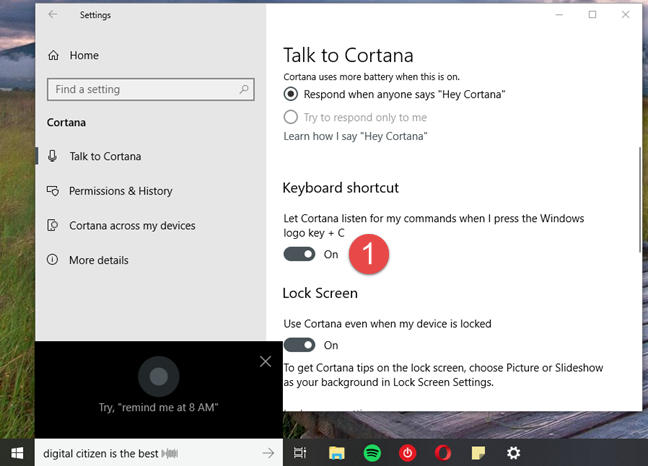
Task: Click the 'Talk to Cortana' page heading
Action: [x=348, y=55]
